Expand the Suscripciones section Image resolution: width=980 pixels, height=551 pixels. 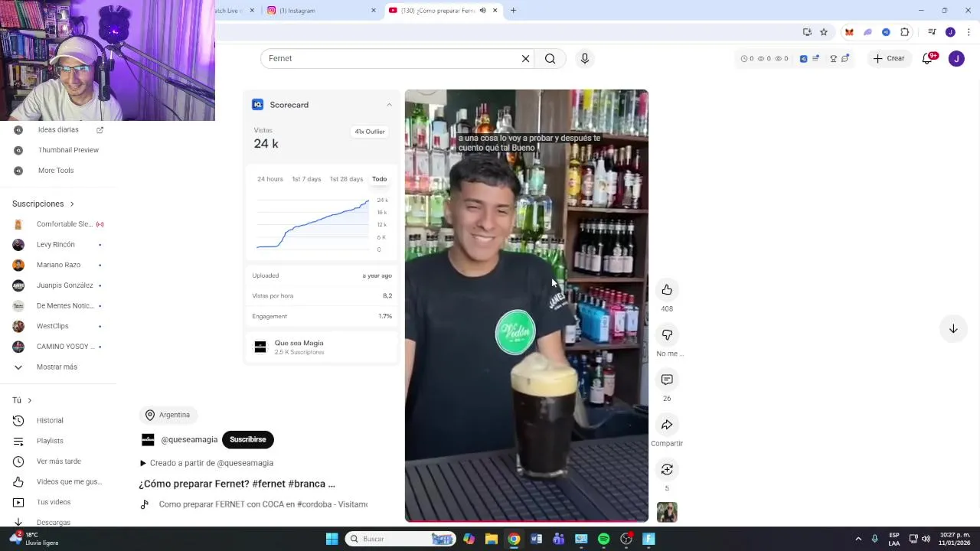pyautogui.click(x=43, y=204)
